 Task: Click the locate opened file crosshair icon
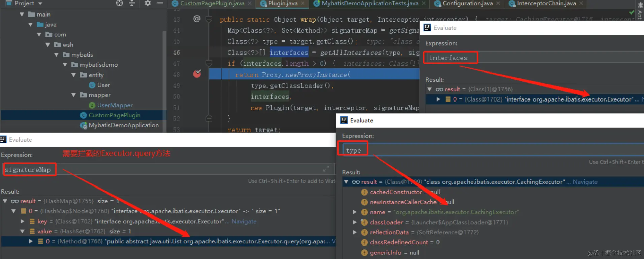[119, 3]
